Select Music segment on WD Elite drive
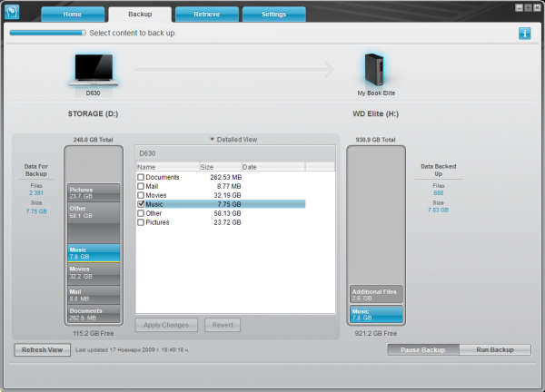Viewport: 545px width, 392px height. click(376, 314)
